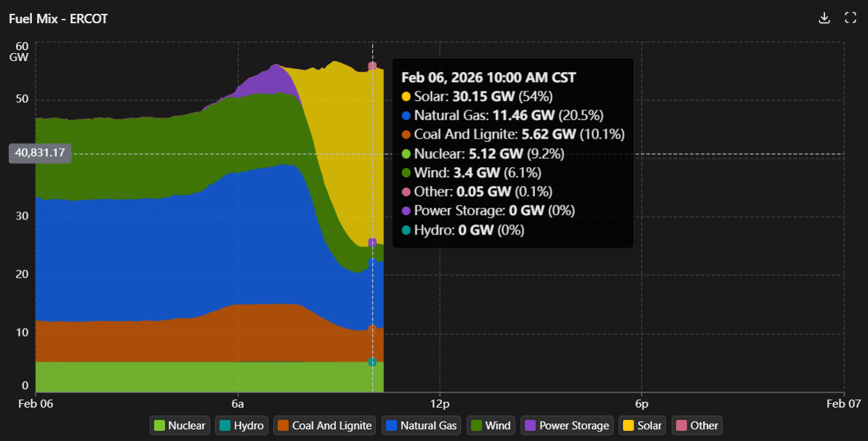Image resolution: width=868 pixels, height=441 pixels.
Task: Hide the Wind series from legend
Action: (x=491, y=426)
